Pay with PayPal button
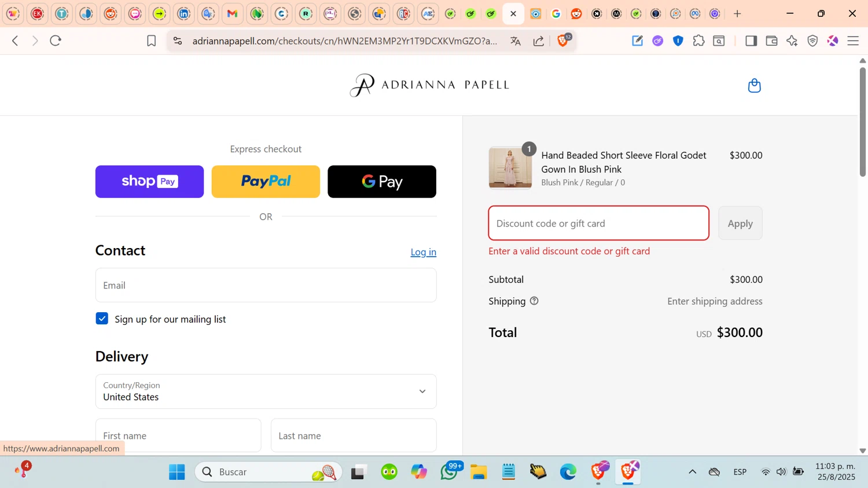The width and height of the screenshot is (868, 488). coord(266,182)
